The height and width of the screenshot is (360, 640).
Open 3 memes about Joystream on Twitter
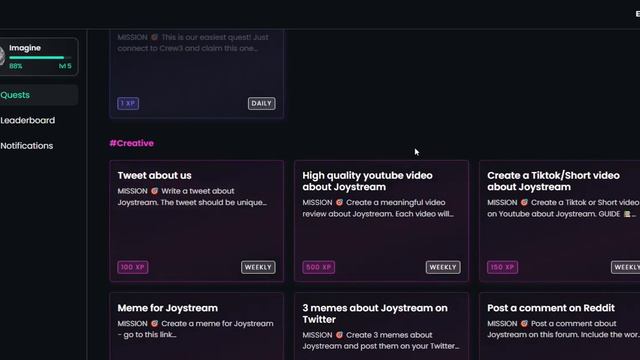point(381,326)
